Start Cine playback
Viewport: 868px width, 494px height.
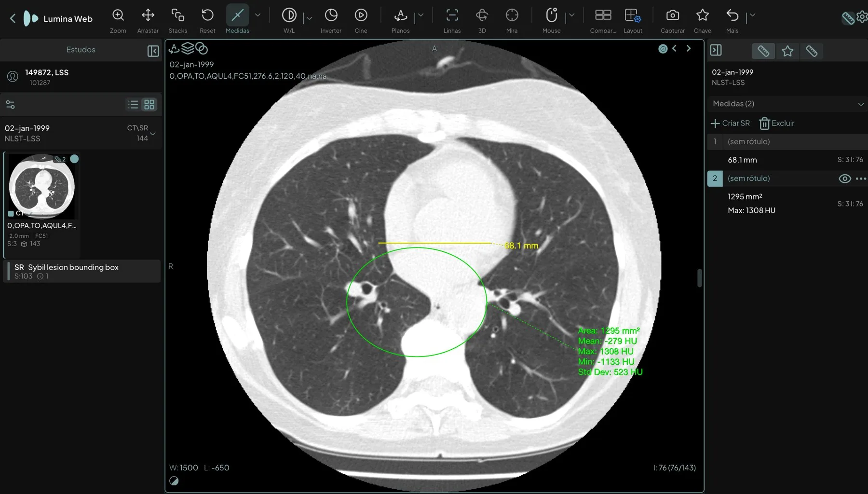click(x=361, y=20)
